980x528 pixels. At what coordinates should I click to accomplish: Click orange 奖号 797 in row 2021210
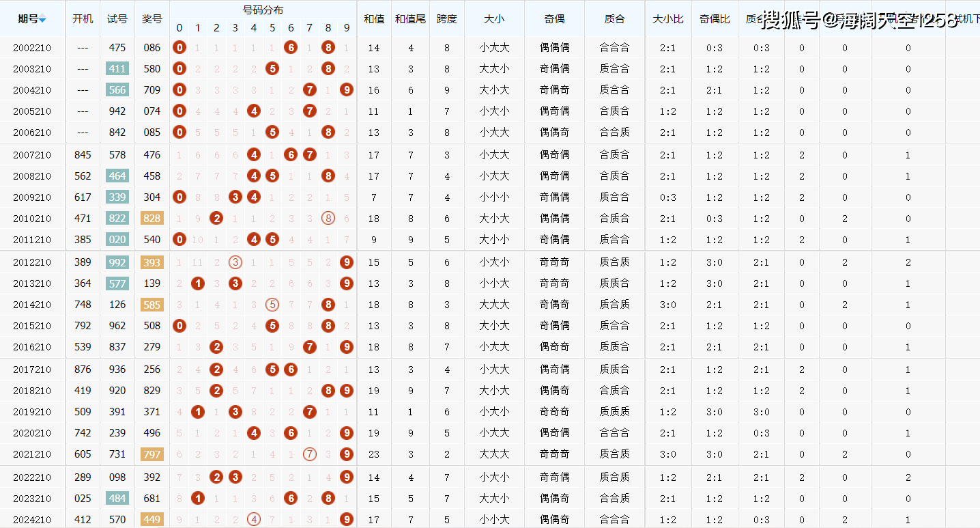(x=152, y=454)
